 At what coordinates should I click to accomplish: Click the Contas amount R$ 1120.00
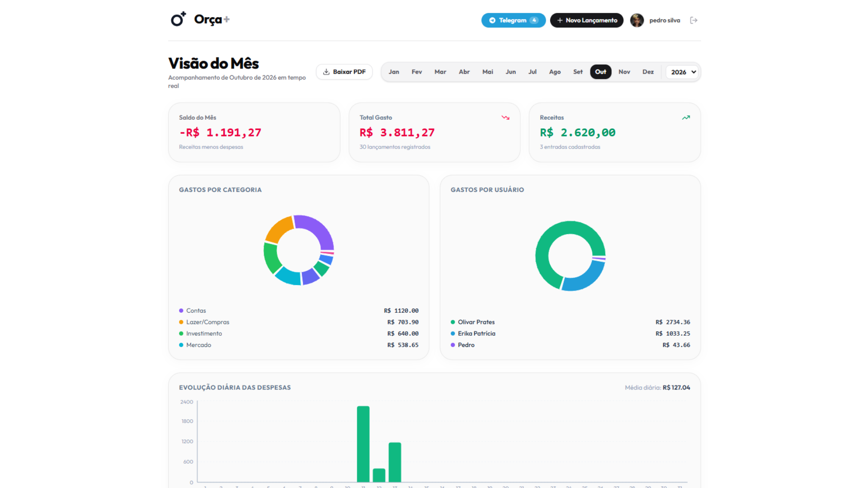(401, 310)
